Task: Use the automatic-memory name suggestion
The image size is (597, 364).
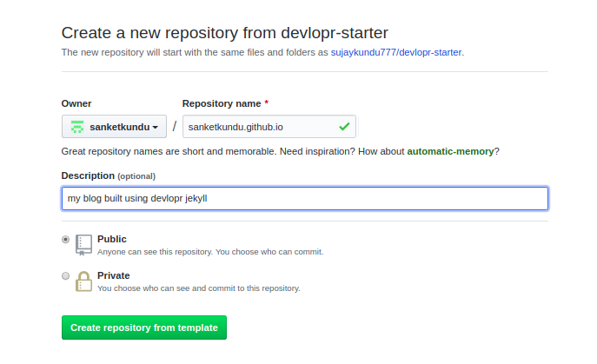Action: (x=450, y=151)
